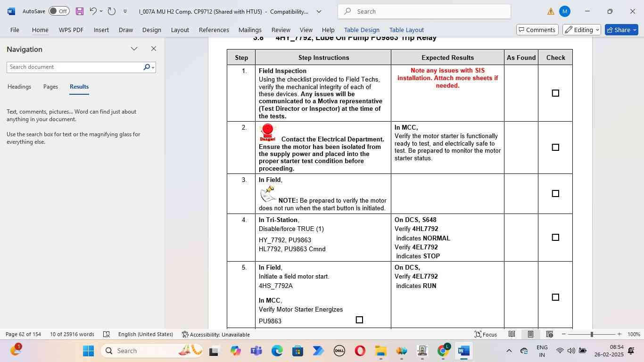This screenshot has height=362, width=644.
Task: Open the Navigation pane options chevron
Action: (x=134, y=49)
